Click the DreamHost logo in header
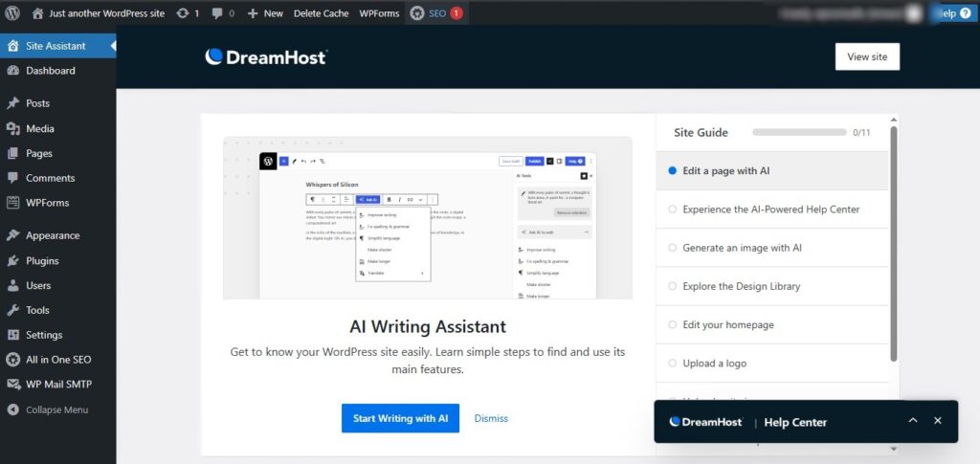The image size is (980, 464). (266, 56)
